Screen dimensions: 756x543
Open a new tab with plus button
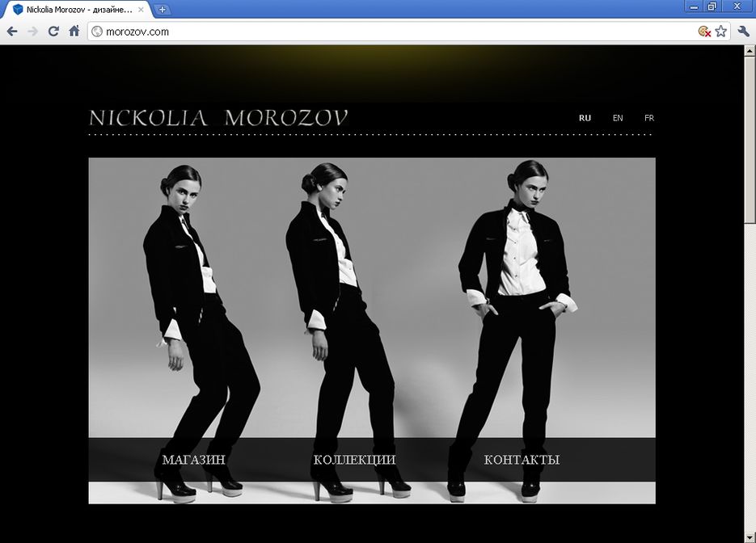click(162, 10)
